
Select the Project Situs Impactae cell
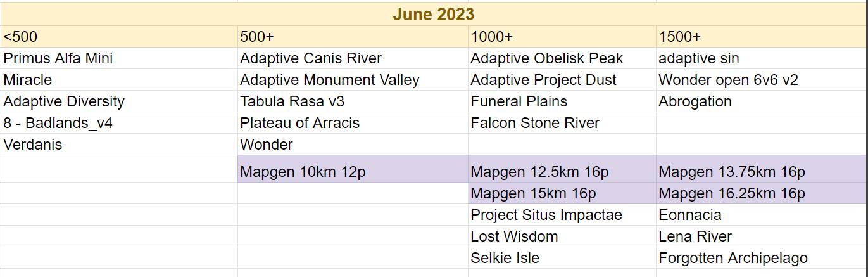[x=562, y=215]
